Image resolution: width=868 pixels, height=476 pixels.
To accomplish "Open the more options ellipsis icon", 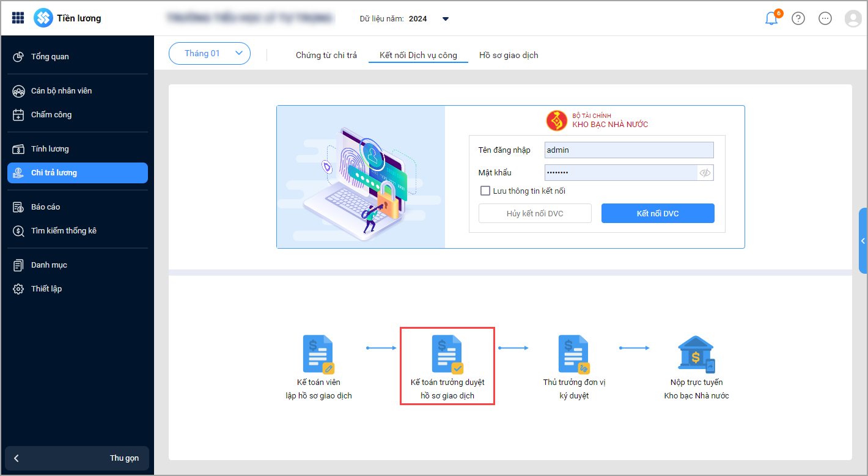I will 825,18.
